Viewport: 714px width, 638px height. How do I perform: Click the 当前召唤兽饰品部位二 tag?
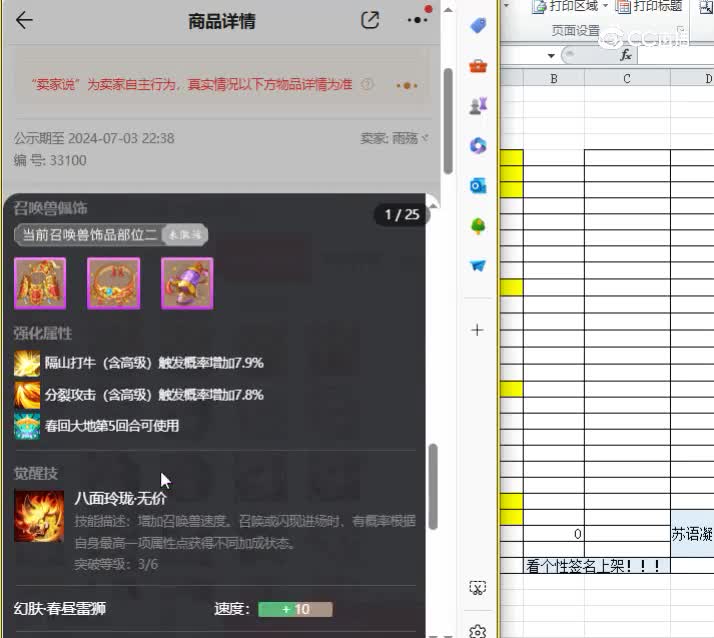(111, 235)
